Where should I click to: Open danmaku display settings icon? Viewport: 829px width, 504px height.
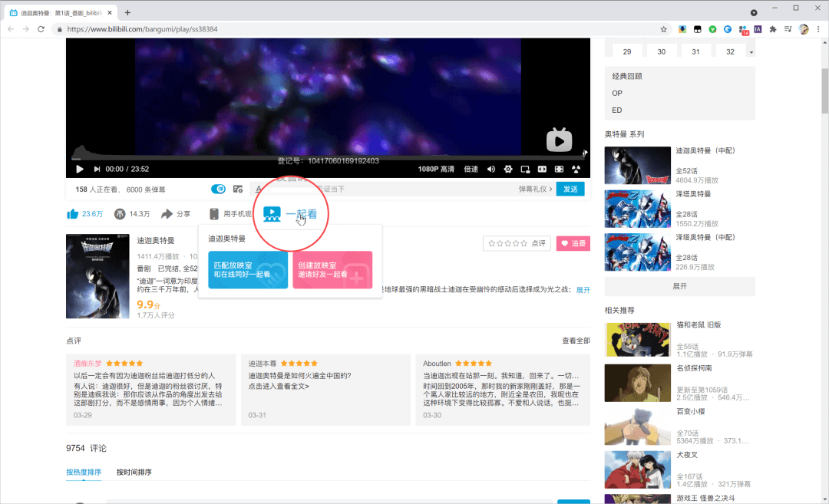tap(238, 189)
